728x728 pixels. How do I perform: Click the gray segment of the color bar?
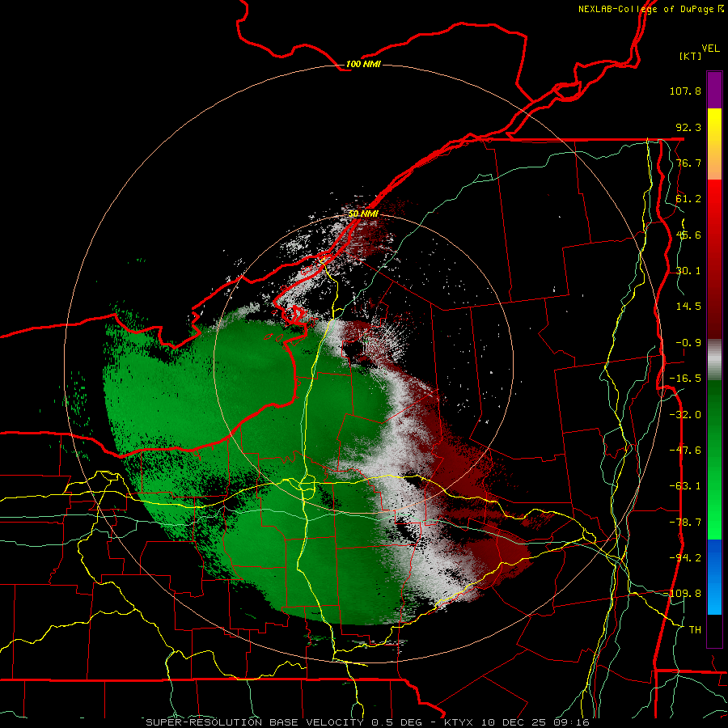[714, 360]
